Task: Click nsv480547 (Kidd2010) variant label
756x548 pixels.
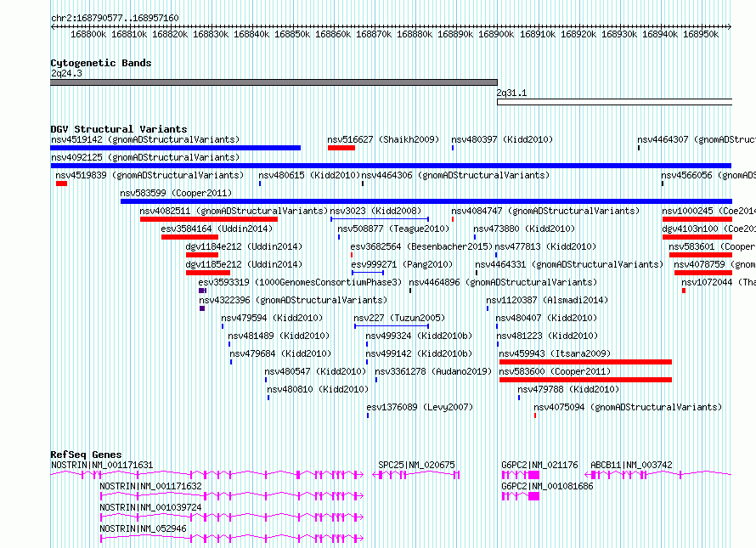Action: 315,371
